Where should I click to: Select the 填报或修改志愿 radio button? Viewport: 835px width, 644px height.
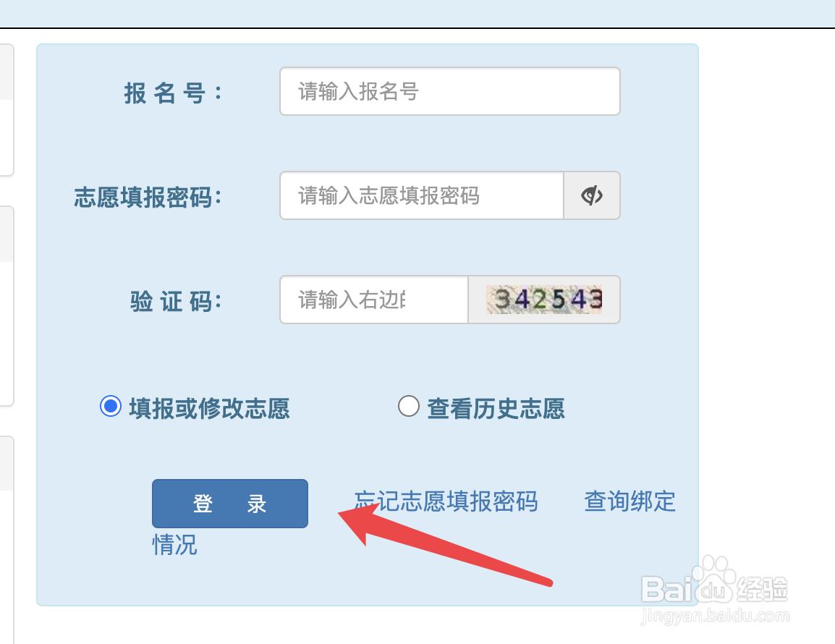(111, 407)
